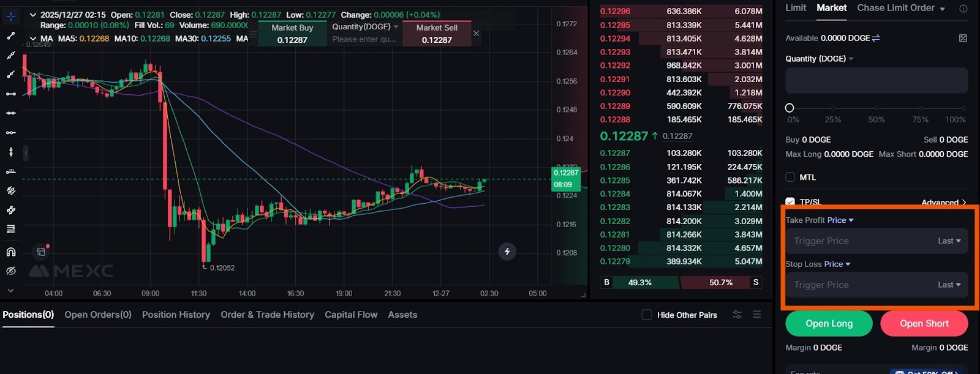Click the order type info icon
Screen dimensions: 980x374
click(x=963, y=9)
